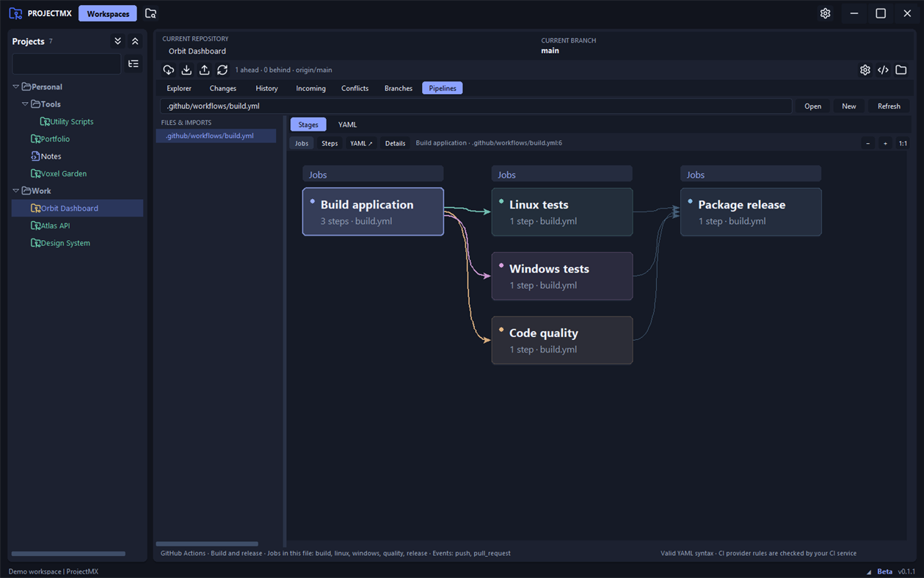
Task: Select the Windows tests job card
Action: click(562, 276)
